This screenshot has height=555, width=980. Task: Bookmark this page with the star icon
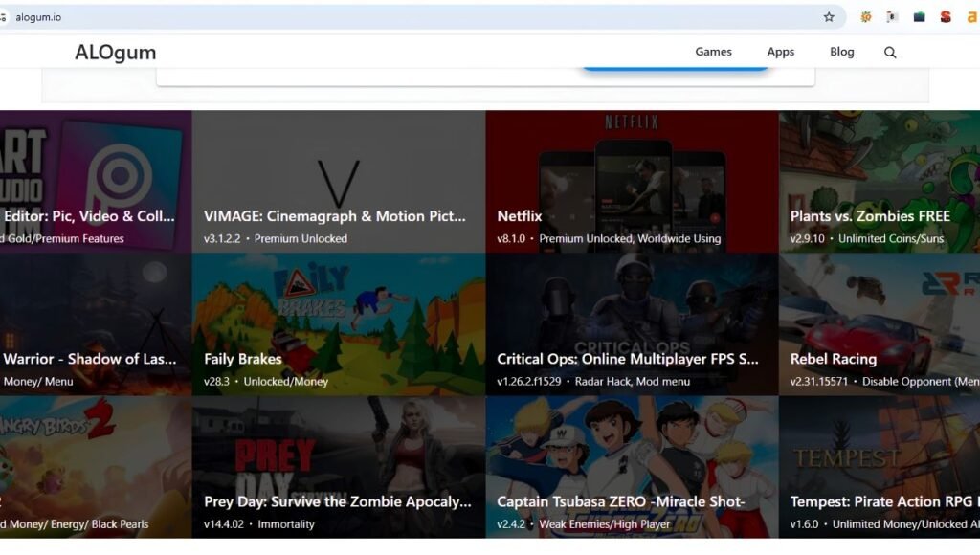pyautogui.click(x=829, y=17)
